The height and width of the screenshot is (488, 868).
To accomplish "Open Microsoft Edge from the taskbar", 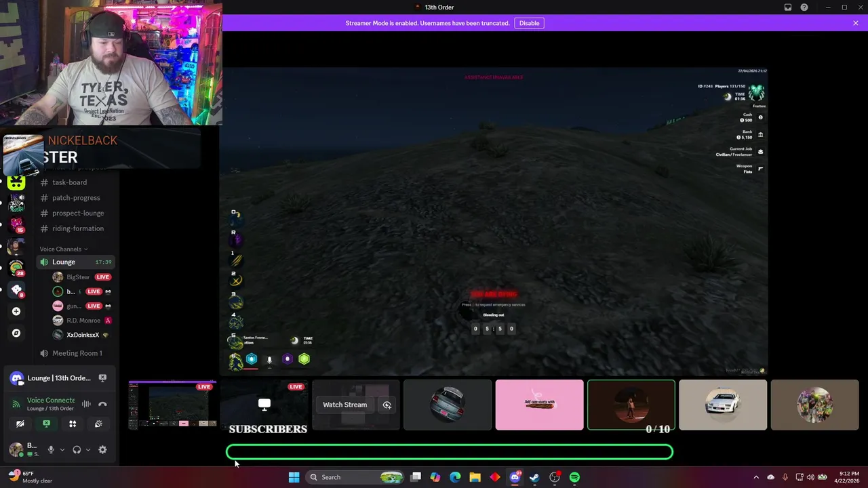I will pyautogui.click(x=455, y=477).
